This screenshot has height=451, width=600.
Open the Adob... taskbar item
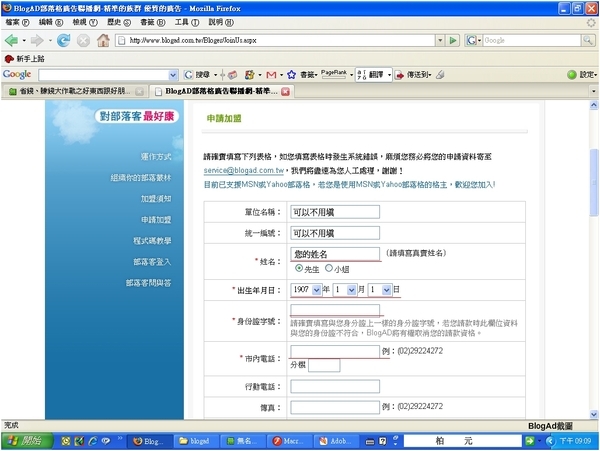pos(335,441)
